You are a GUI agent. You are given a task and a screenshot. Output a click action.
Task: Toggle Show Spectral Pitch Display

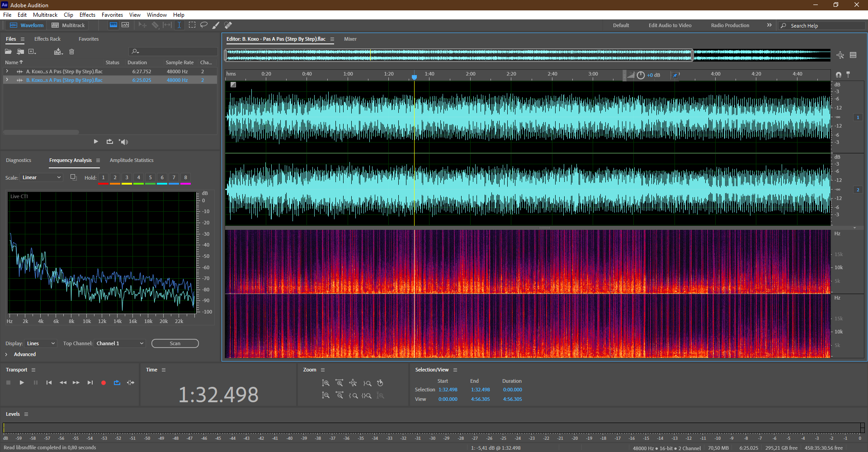(125, 25)
